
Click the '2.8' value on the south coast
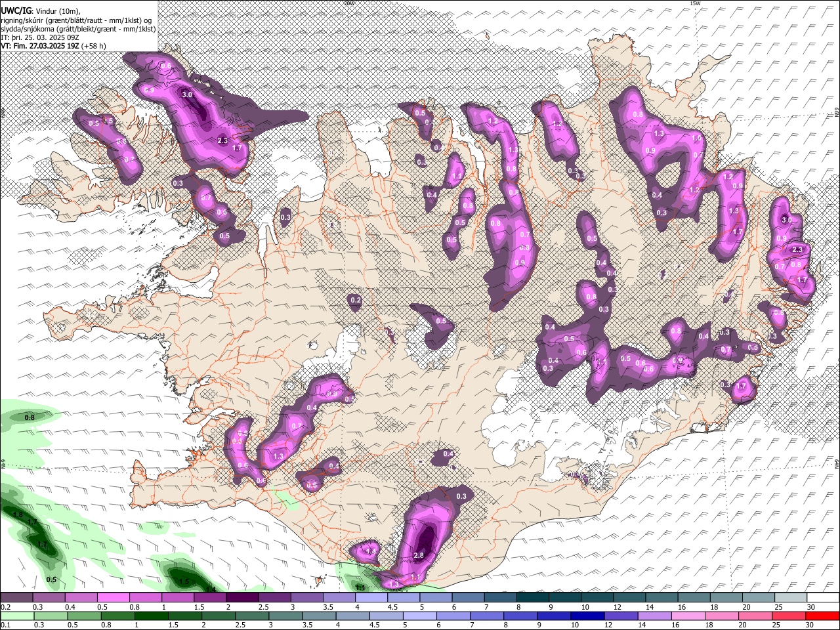point(419,556)
